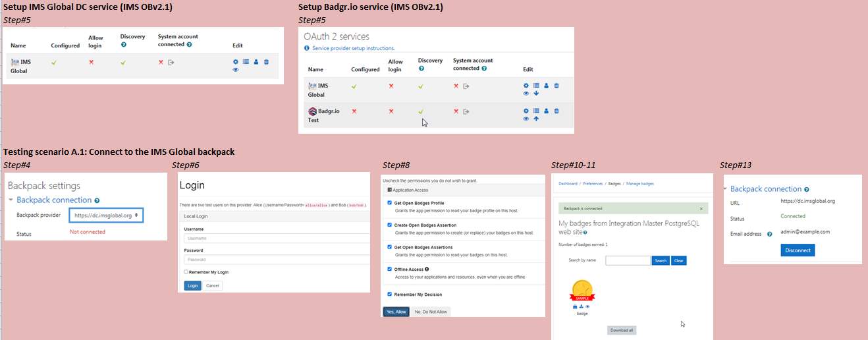
Task: Open Backpack provider dropdown
Action: 106,215
